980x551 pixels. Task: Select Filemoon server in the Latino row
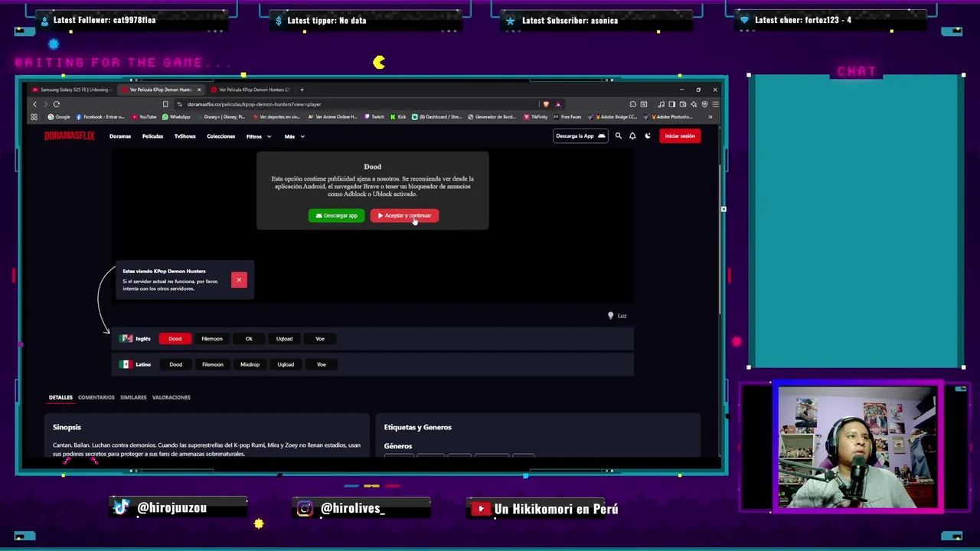tap(213, 364)
